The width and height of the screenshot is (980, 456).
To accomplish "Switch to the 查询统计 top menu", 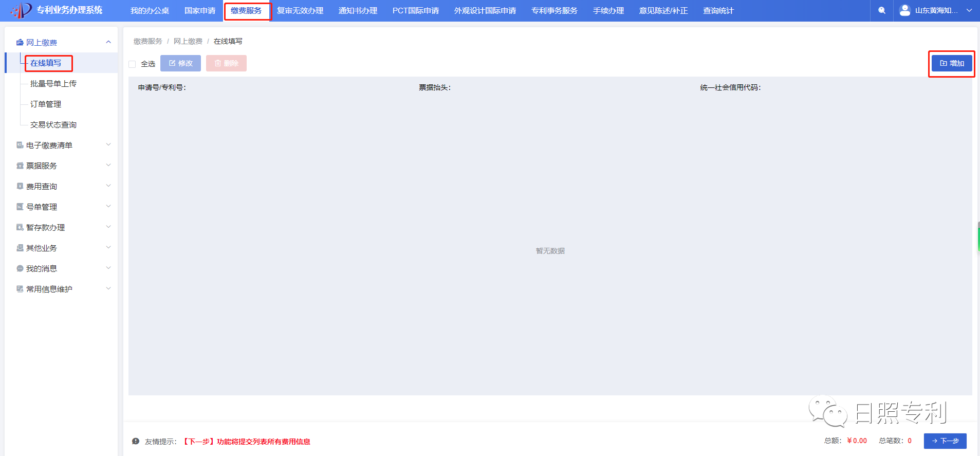I will (718, 11).
